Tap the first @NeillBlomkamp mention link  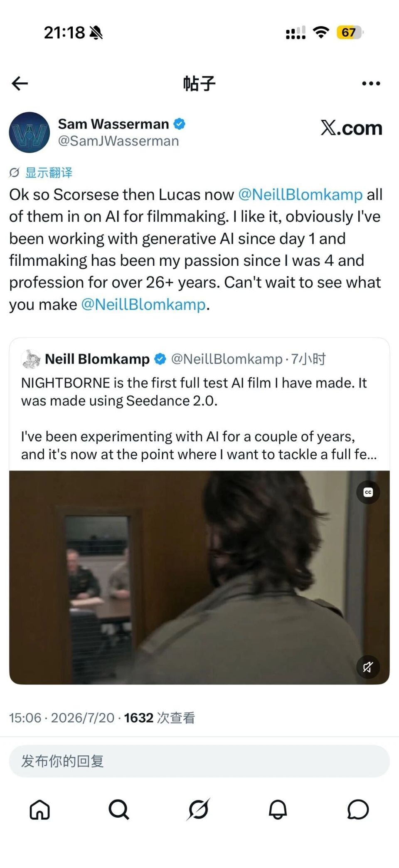click(x=300, y=195)
